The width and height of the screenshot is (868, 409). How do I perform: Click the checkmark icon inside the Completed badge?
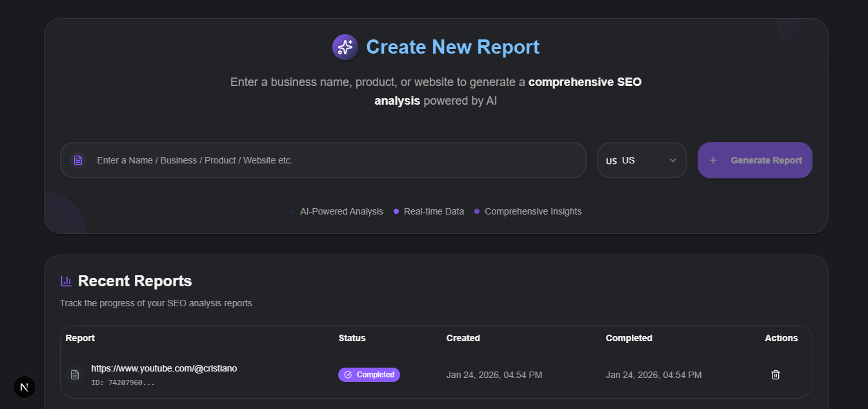(348, 374)
